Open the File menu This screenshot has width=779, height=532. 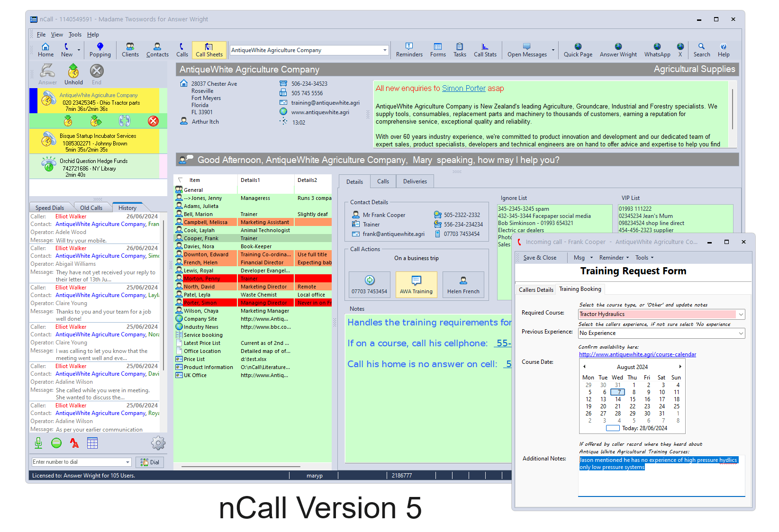pyautogui.click(x=41, y=35)
